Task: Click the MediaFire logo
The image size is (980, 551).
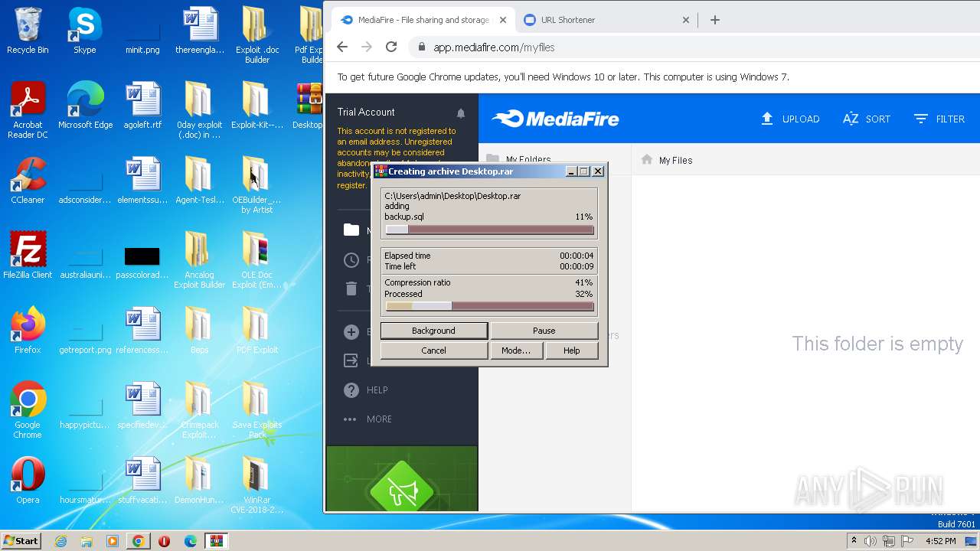Action: (x=555, y=119)
